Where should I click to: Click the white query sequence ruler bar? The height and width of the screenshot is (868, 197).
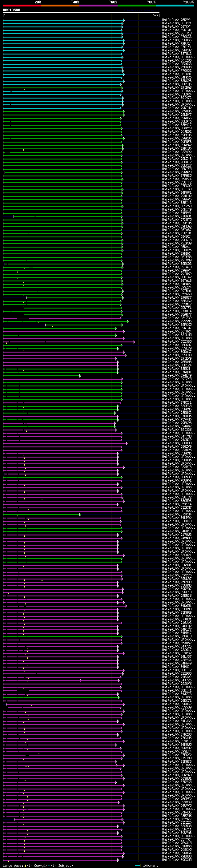point(81,13)
